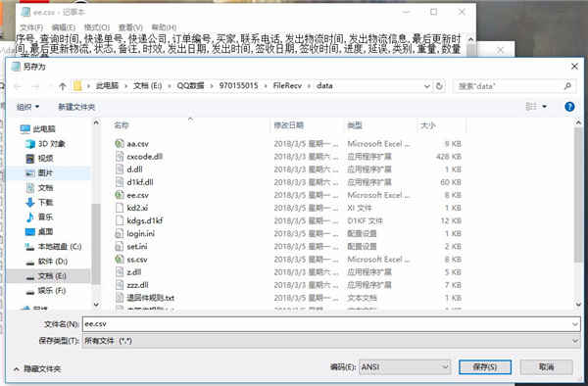Viewport: 588px width, 386px height.
Task: Select 下载 folder in navigation pane
Action: (39, 203)
